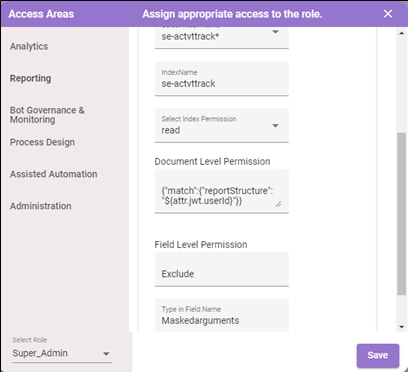Open Bot Governance & Monitoring section
Screen dimensions: 408x372
click(47, 115)
